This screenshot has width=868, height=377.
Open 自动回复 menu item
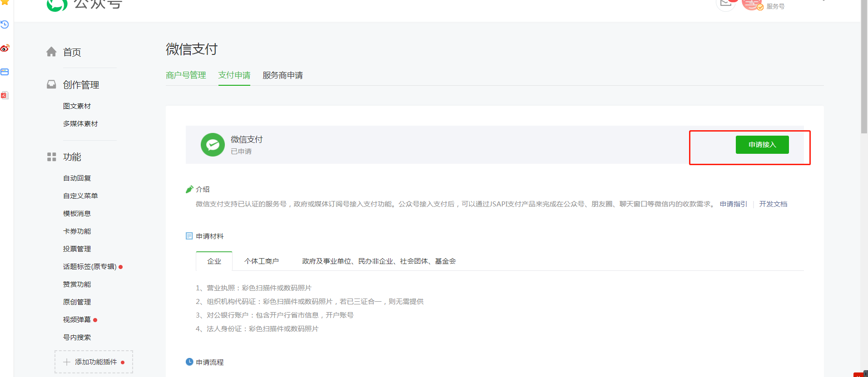point(77,178)
